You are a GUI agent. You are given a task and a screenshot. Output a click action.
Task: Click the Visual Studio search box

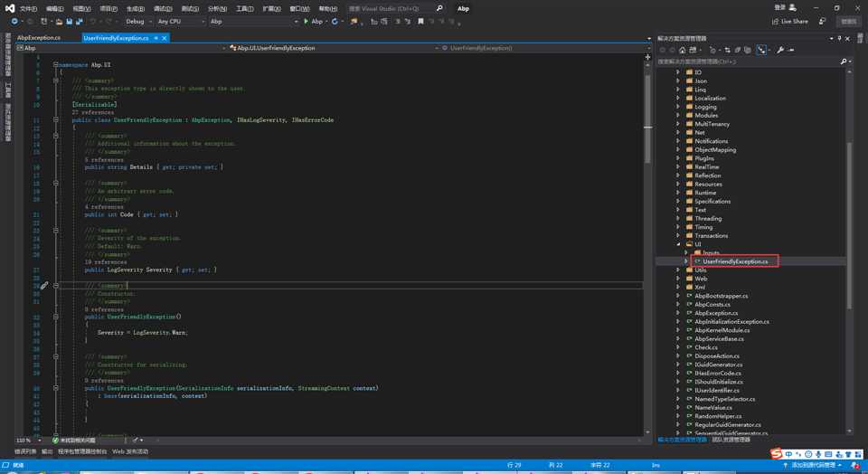point(396,8)
